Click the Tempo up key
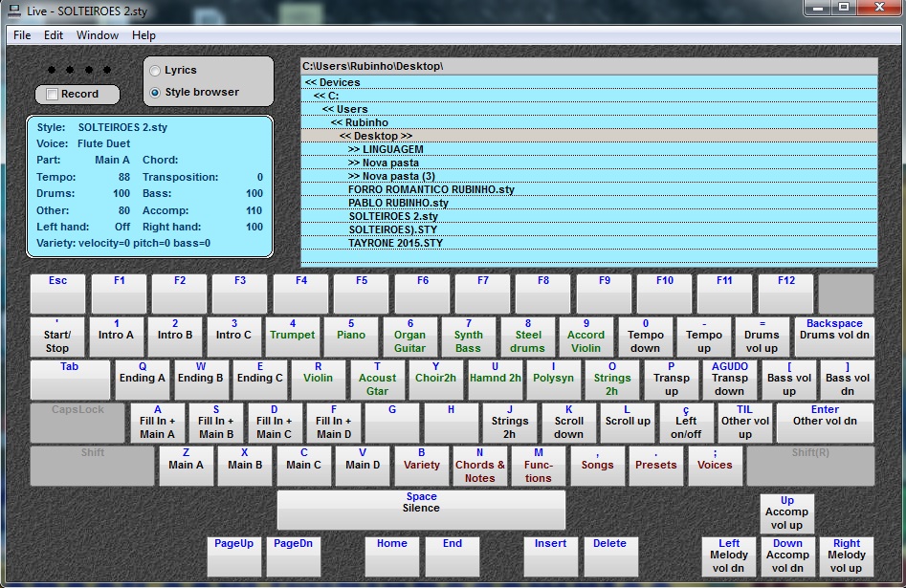Viewport: 906px width, 588px height. click(704, 337)
